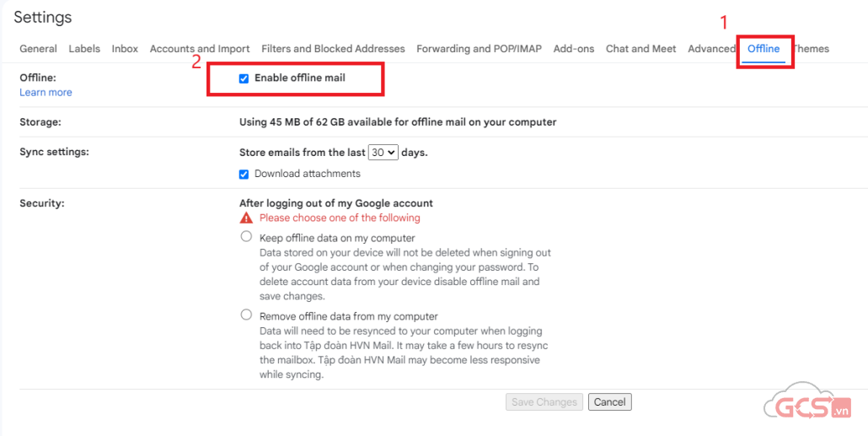The height and width of the screenshot is (436, 868).
Task: Open the days-to-store dropdown showing 30
Action: (383, 153)
